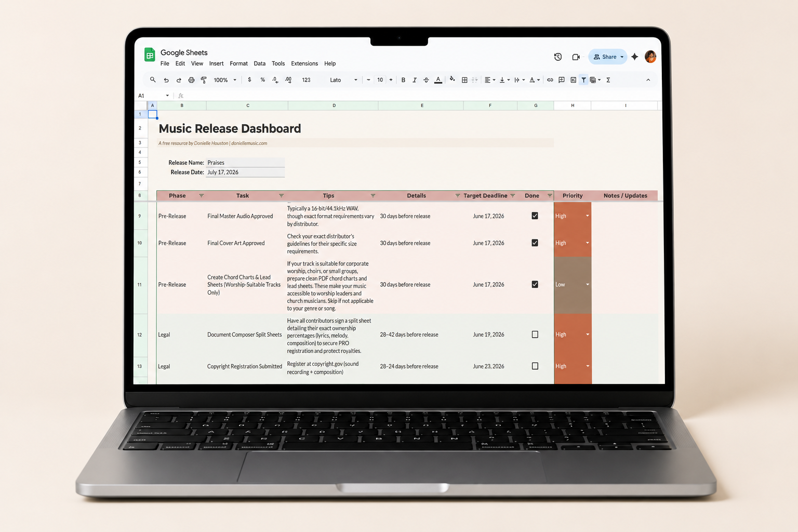Screen dimensions: 798x532
Task: Open the Insert menu
Action: point(216,63)
